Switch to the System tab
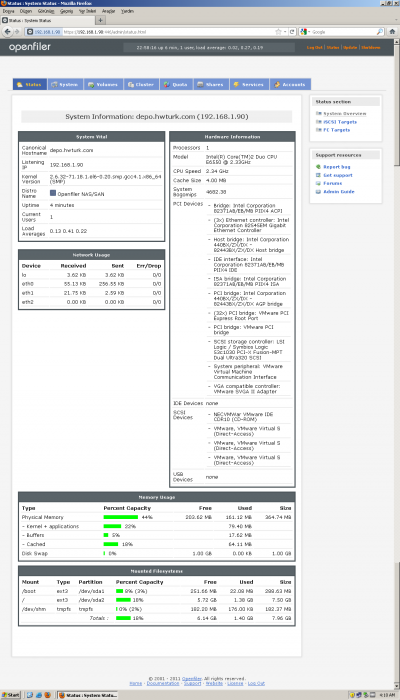Viewport: 400px width, 700px height. 65,84
